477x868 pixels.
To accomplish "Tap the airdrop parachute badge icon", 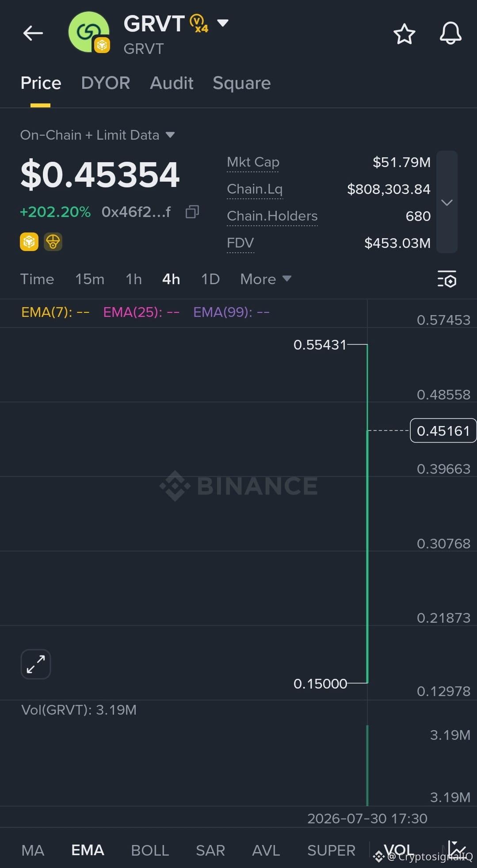I will tap(53, 242).
